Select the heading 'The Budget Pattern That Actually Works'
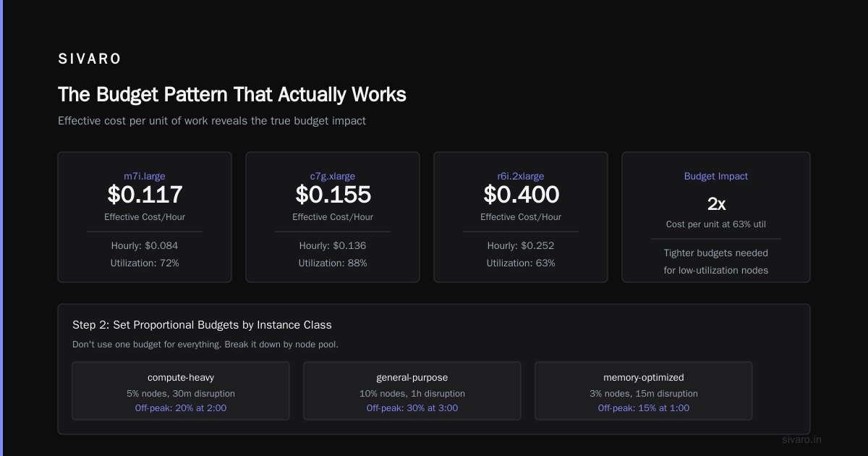This screenshot has width=868, height=456. pos(231,95)
